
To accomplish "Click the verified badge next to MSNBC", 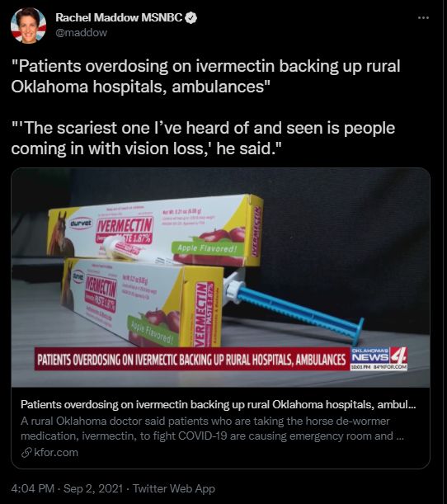I will 191,17.
